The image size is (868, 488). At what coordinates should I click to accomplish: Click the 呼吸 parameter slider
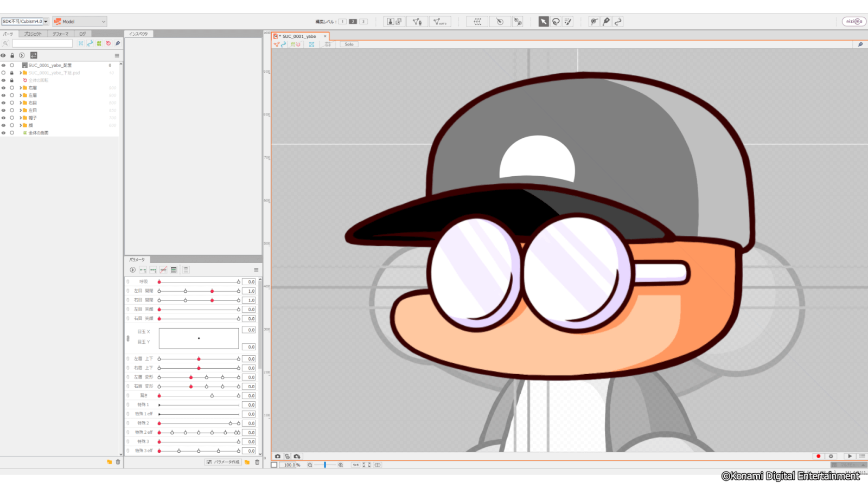199,282
